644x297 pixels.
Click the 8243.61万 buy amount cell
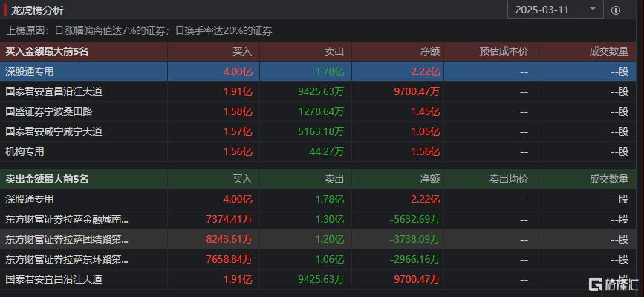click(230, 239)
